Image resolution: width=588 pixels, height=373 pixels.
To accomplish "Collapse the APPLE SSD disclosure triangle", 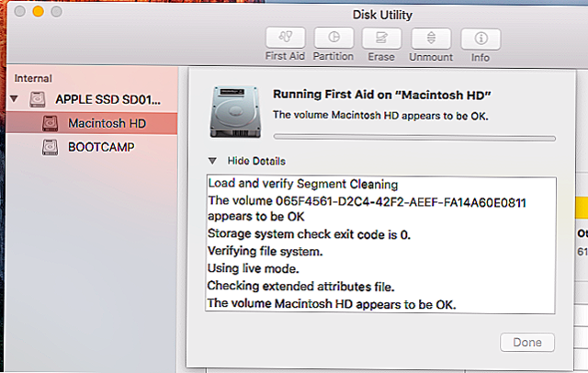I will pyautogui.click(x=15, y=99).
